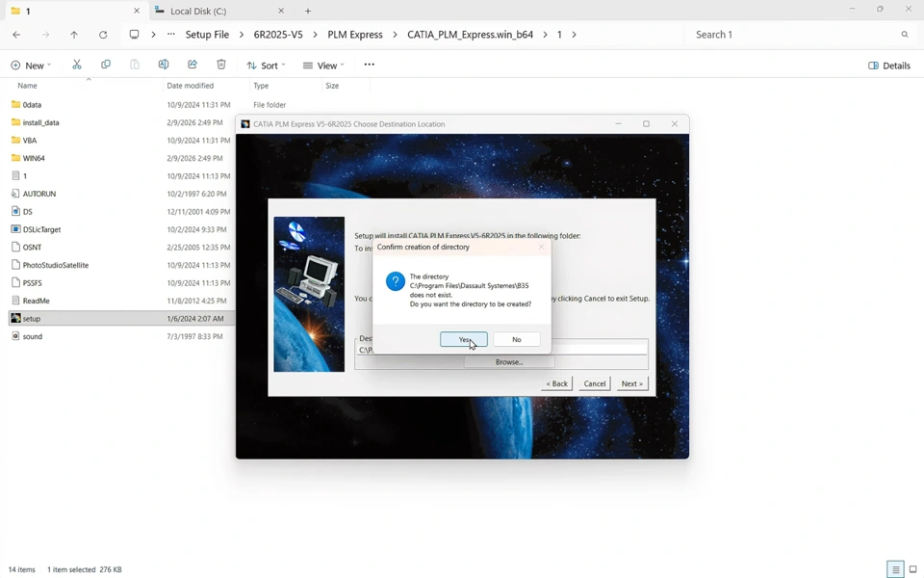Click the This PC monitor icon in address bar
Image resolution: width=924 pixels, height=578 pixels.
[135, 35]
